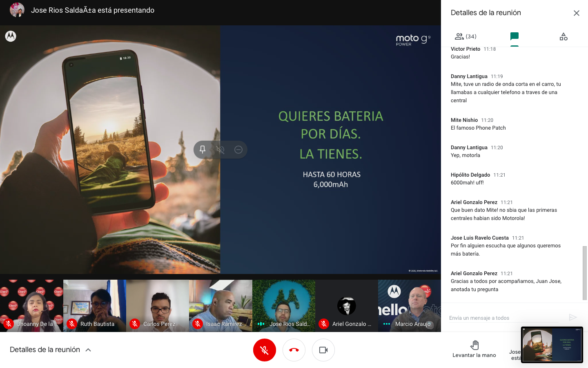Select Isaac Ramirez participant tile
588x368 pixels.
click(220, 306)
